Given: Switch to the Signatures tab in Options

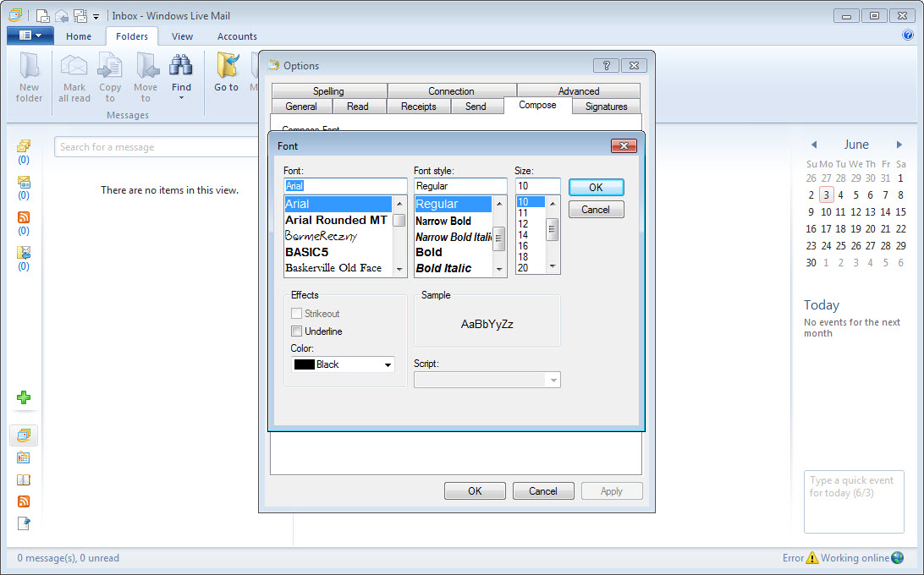Looking at the screenshot, I should [606, 107].
